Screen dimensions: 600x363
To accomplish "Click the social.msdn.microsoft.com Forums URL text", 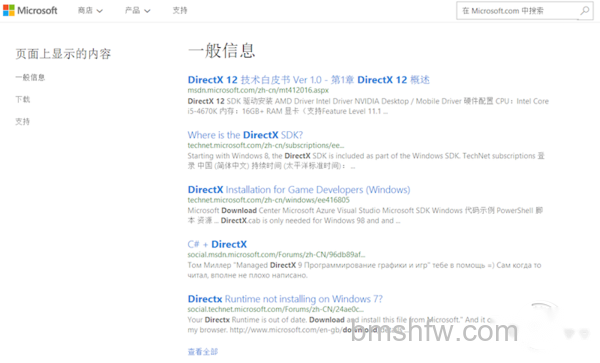I will [276, 255].
